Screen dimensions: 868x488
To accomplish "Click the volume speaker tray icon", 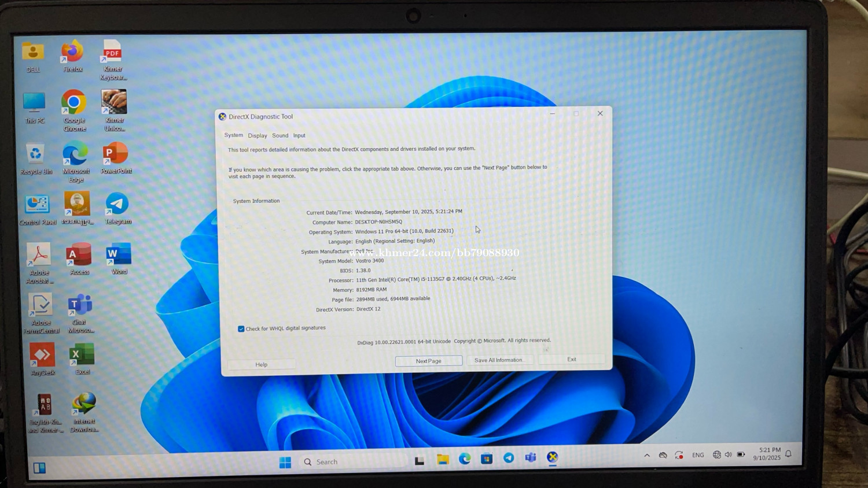I will point(729,454).
